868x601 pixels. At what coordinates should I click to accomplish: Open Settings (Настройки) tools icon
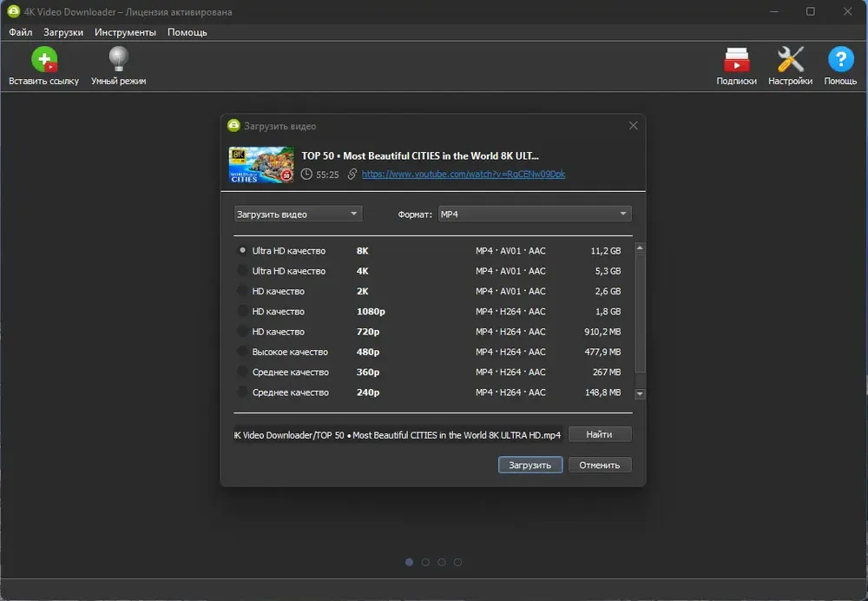(x=790, y=59)
